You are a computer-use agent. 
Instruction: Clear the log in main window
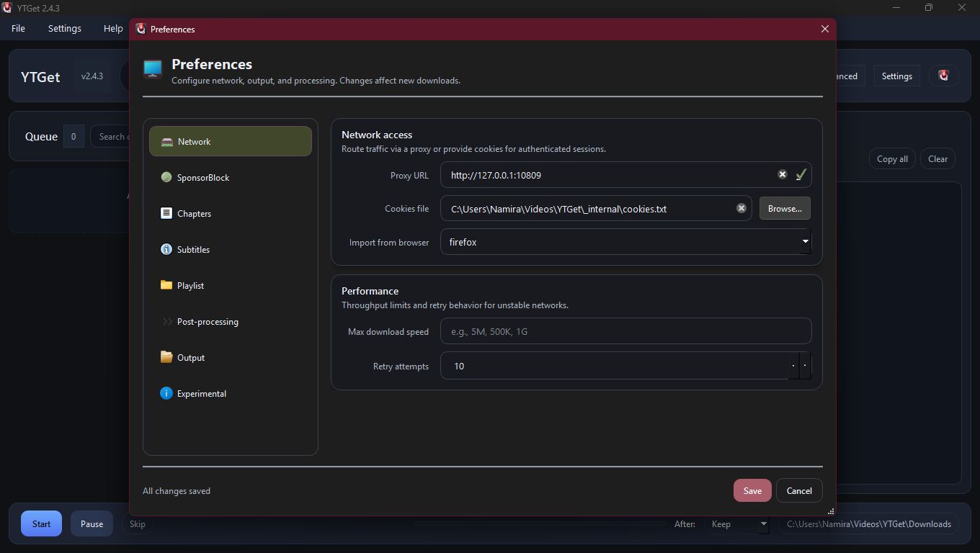[x=937, y=158]
